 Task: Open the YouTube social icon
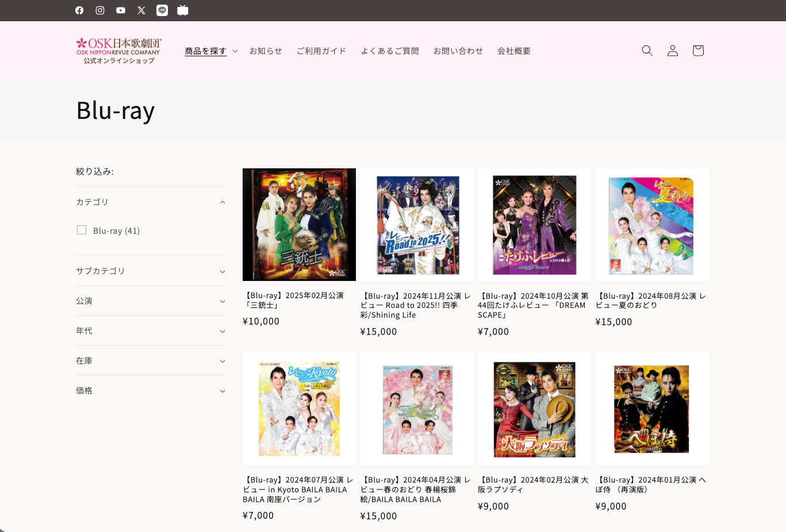[121, 10]
